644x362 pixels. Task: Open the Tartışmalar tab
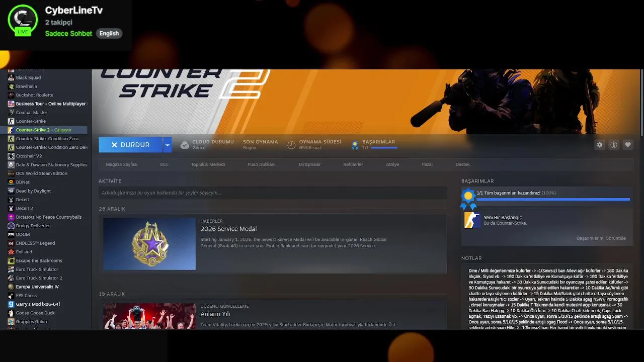click(x=309, y=164)
